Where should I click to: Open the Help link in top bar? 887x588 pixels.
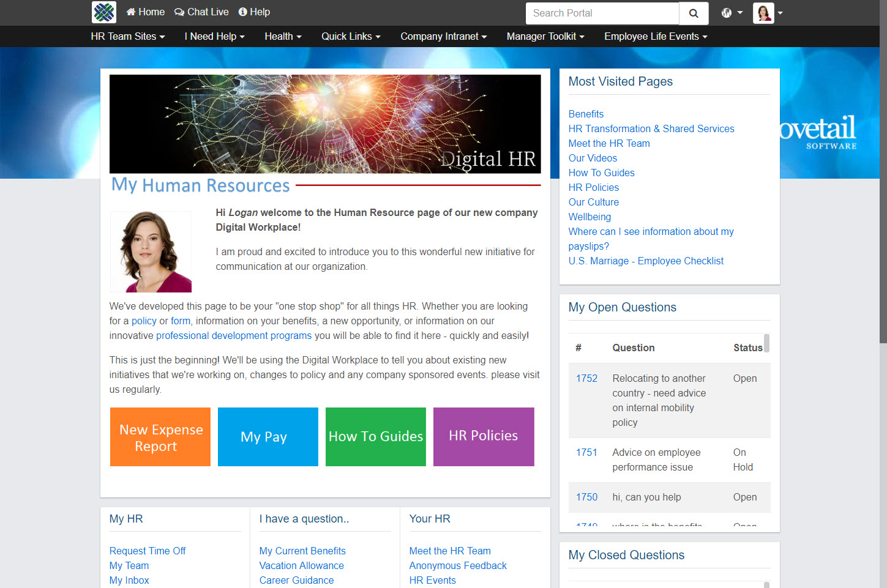pyautogui.click(x=254, y=12)
